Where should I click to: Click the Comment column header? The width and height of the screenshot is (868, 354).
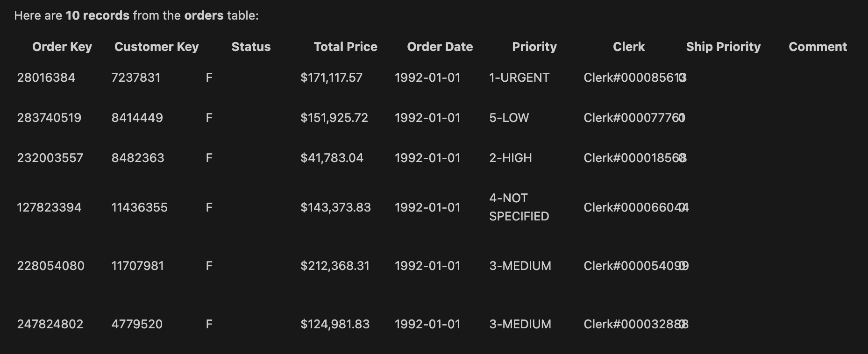tap(818, 47)
